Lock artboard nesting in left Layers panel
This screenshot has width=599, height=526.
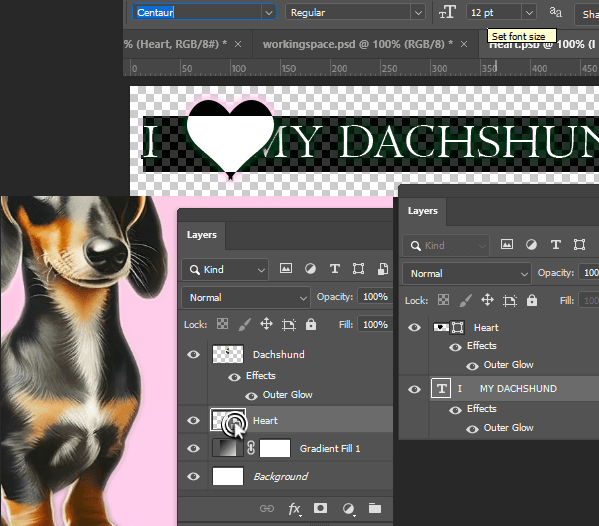pyautogui.click(x=289, y=325)
